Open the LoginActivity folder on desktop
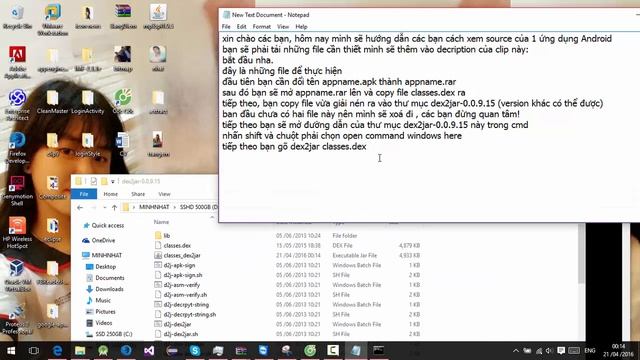640x360 pixels. [x=87, y=102]
